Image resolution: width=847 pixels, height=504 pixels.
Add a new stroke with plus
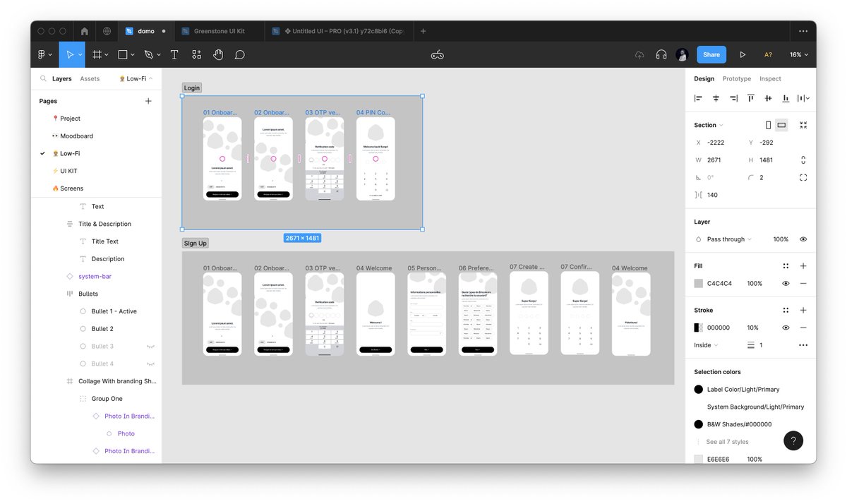click(803, 310)
